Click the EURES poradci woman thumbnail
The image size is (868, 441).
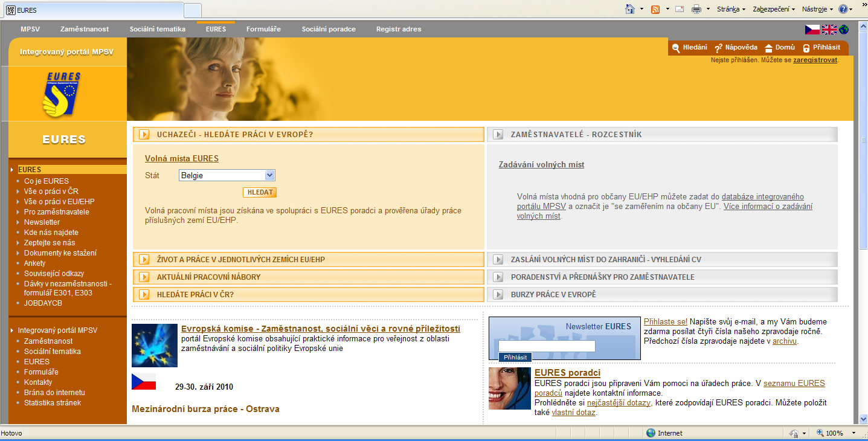[510, 388]
